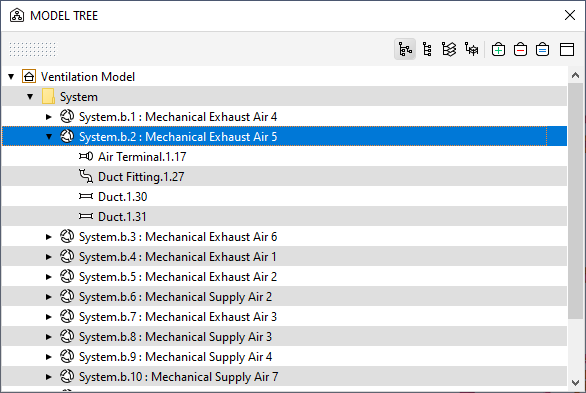Click the fan icon of System.b.7
This screenshot has height=393, width=586.
click(67, 316)
